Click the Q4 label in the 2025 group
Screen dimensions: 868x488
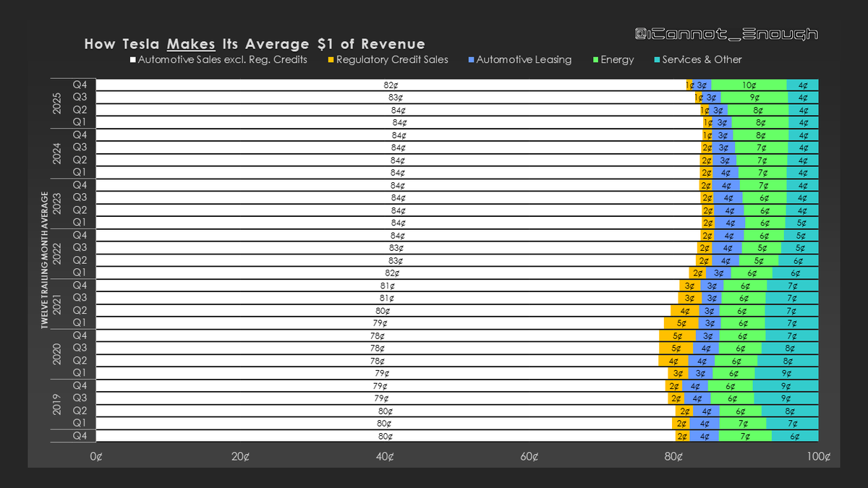coord(80,85)
